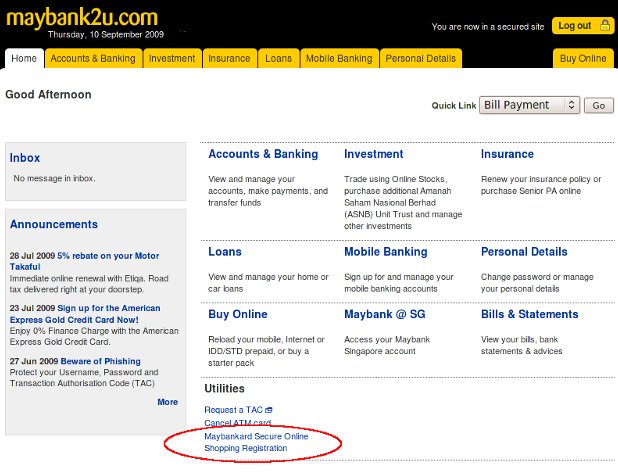Open the Announcements heading link

pyautogui.click(x=54, y=224)
